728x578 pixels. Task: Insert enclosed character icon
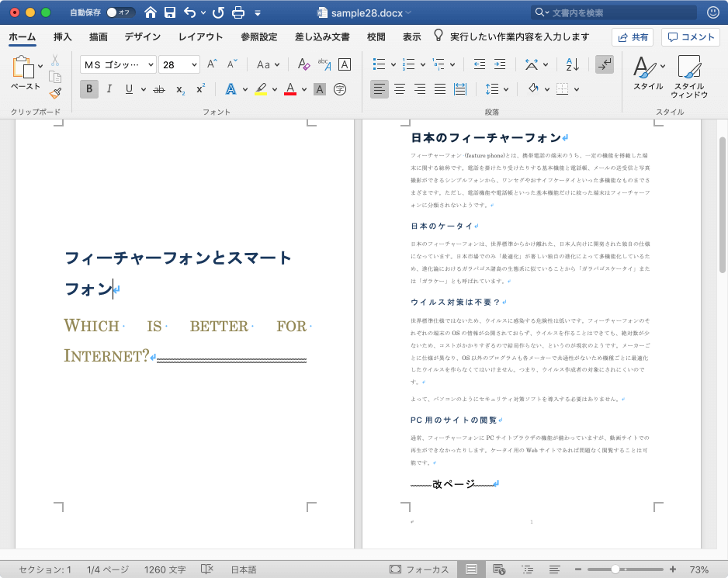point(340,89)
